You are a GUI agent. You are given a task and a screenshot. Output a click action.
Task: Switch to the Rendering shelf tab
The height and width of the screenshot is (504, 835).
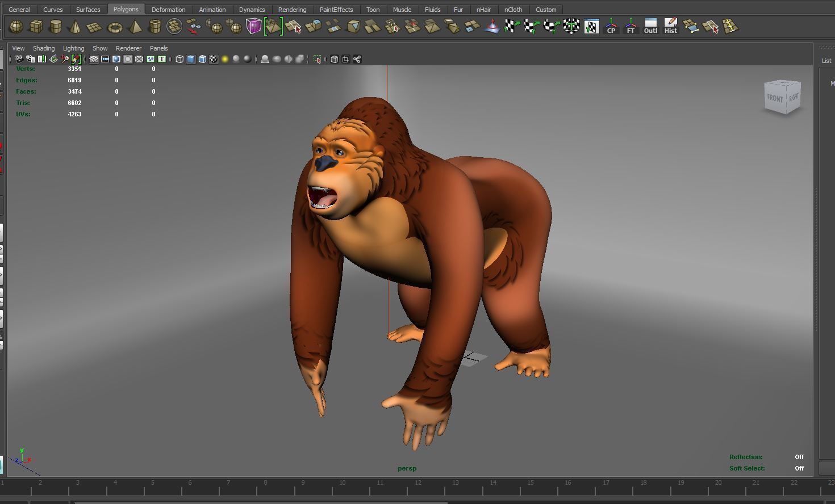click(292, 10)
